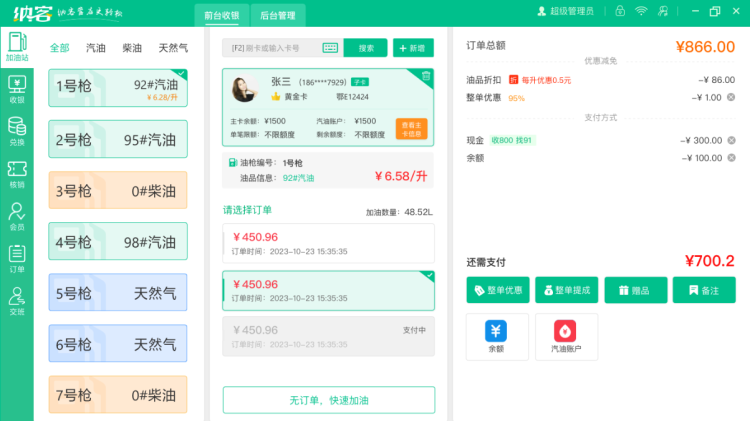Switch to the 后台管理 tab
750x421 pixels.
click(277, 15)
